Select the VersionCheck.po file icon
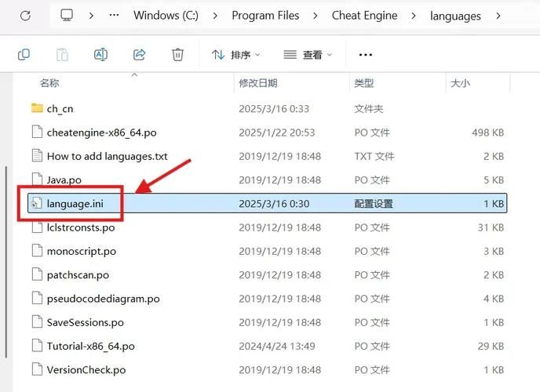Screen dimensions: 540x392 [37, 369]
